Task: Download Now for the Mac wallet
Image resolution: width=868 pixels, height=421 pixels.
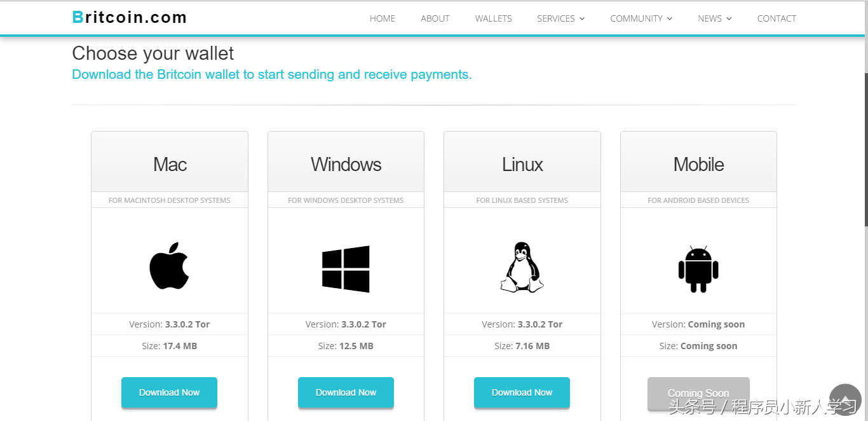Action: pyautogui.click(x=169, y=392)
